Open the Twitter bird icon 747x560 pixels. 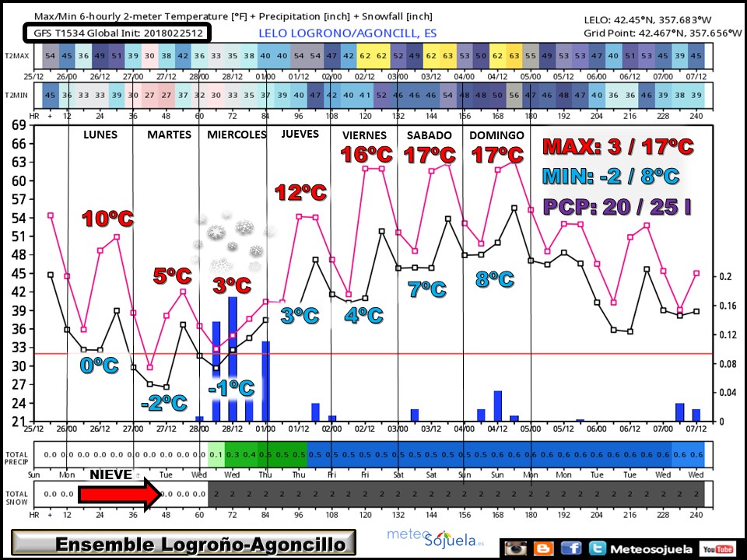597,548
